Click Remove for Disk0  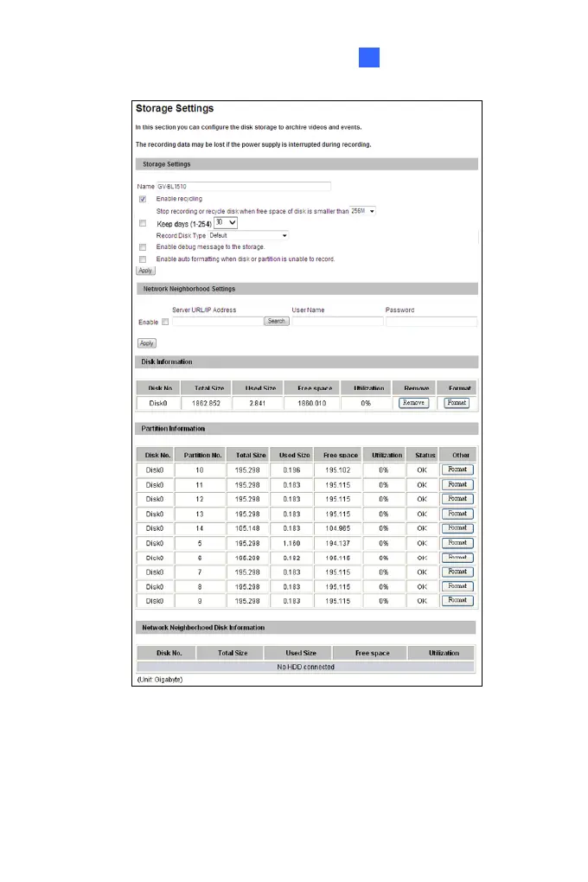(413, 403)
